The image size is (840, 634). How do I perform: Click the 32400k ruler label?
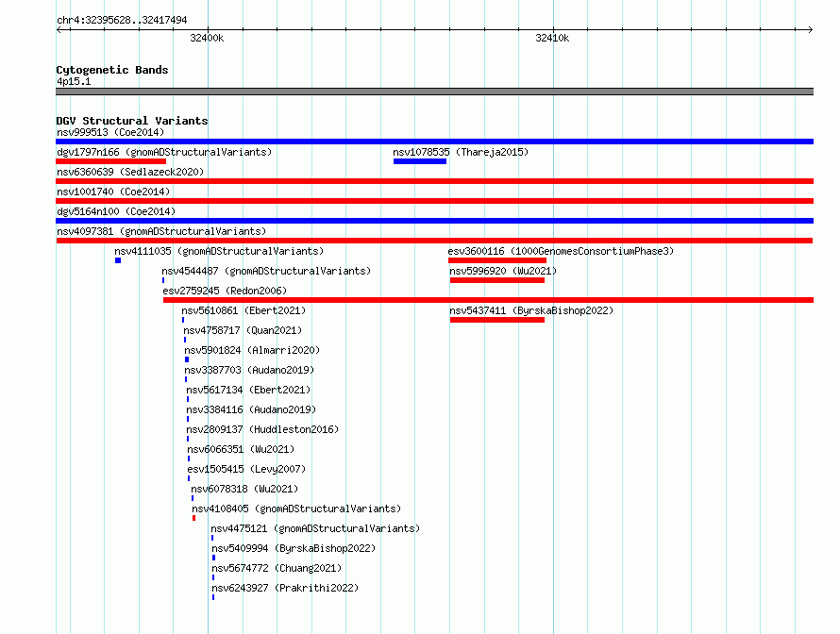click(207, 38)
